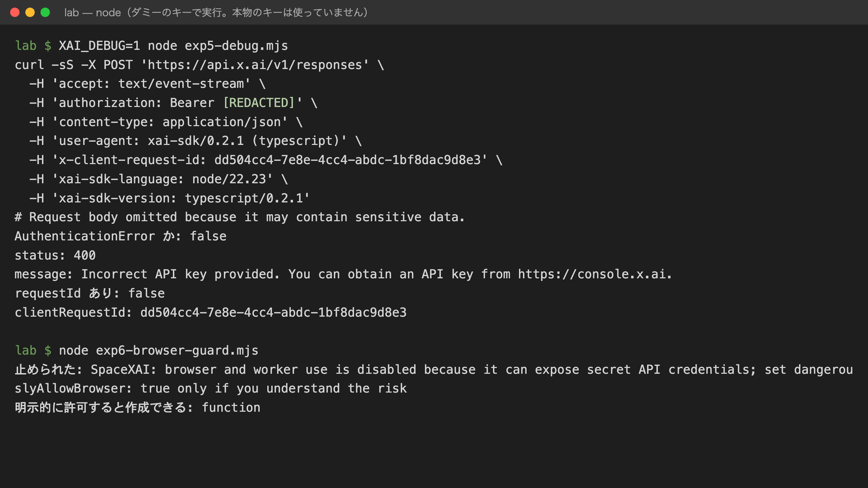Click the '止められた: SpaceXAI' error line
The width and height of the screenshot is (868, 488).
(x=434, y=369)
